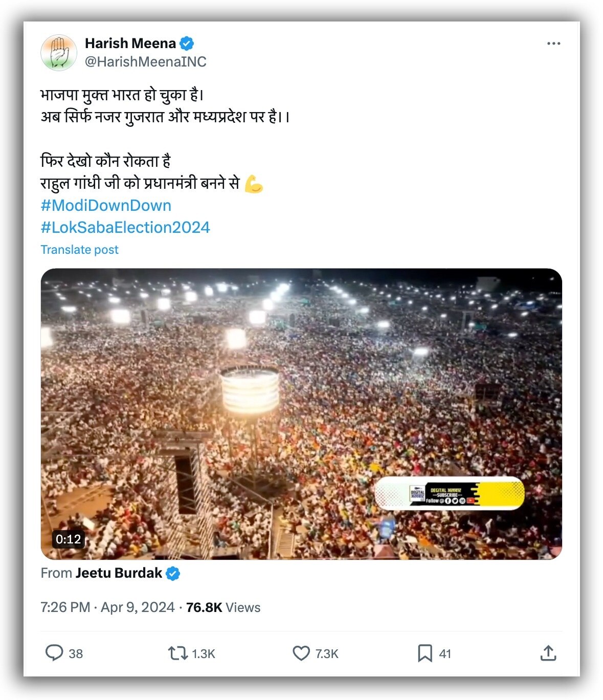Play the crowd rally video thumbnail

[x=302, y=412]
